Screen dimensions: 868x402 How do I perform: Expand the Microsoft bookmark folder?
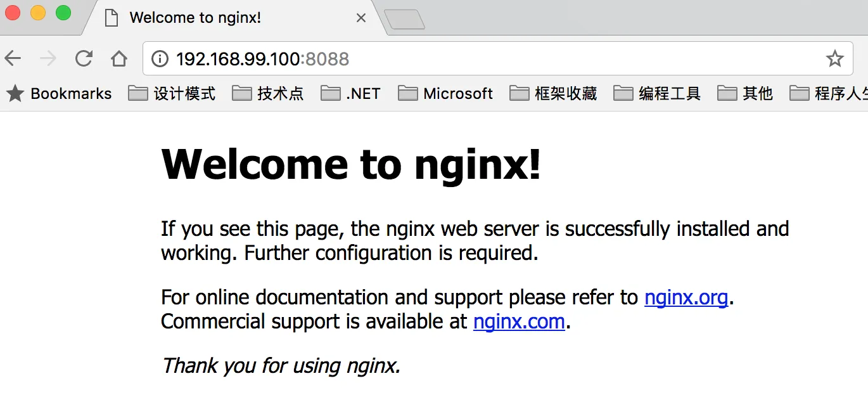point(445,94)
